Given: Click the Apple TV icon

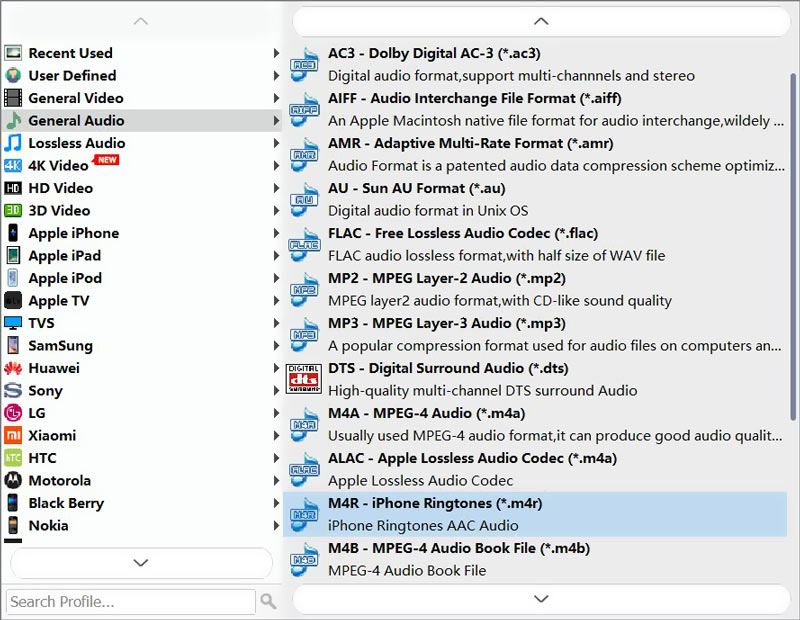Looking at the screenshot, I should (13, 300).
